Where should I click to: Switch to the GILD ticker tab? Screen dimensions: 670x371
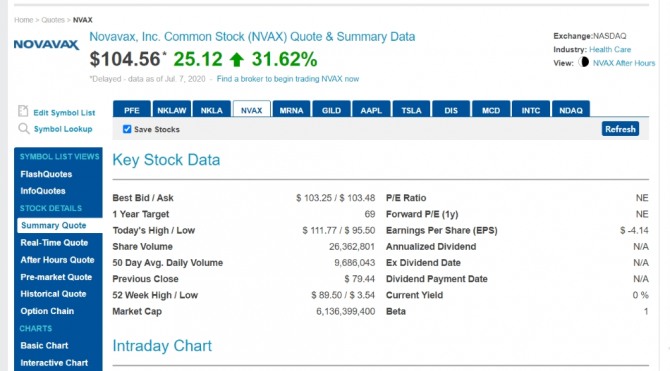331,109
